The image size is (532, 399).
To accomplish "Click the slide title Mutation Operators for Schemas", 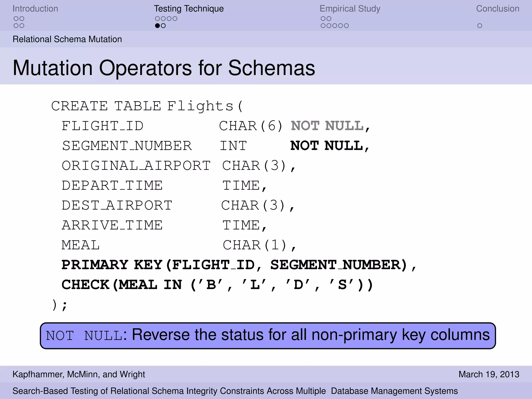I will [164, 68].
